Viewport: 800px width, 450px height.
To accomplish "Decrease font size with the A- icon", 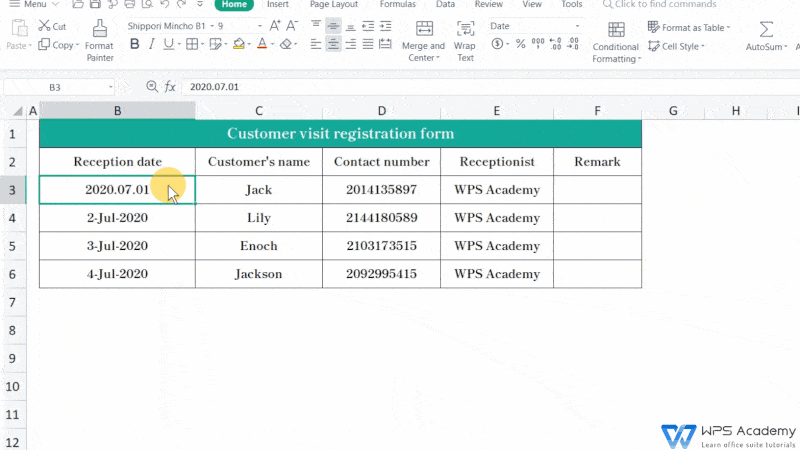I will (x=292, y=26).
